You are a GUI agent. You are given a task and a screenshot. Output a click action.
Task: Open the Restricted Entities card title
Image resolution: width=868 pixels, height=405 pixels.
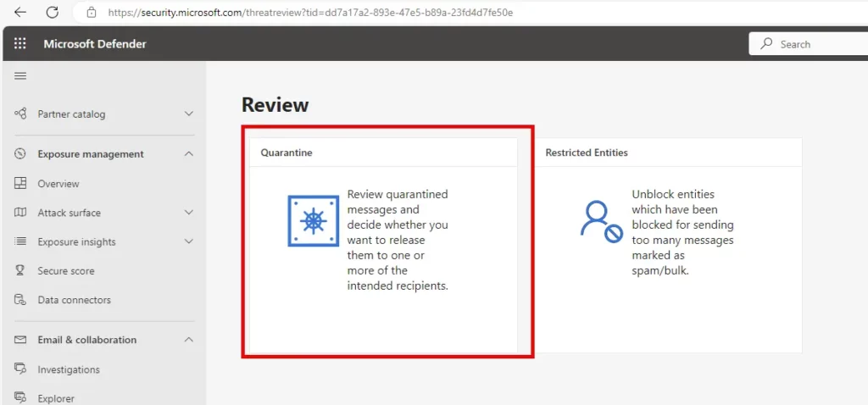pos(587,153)
